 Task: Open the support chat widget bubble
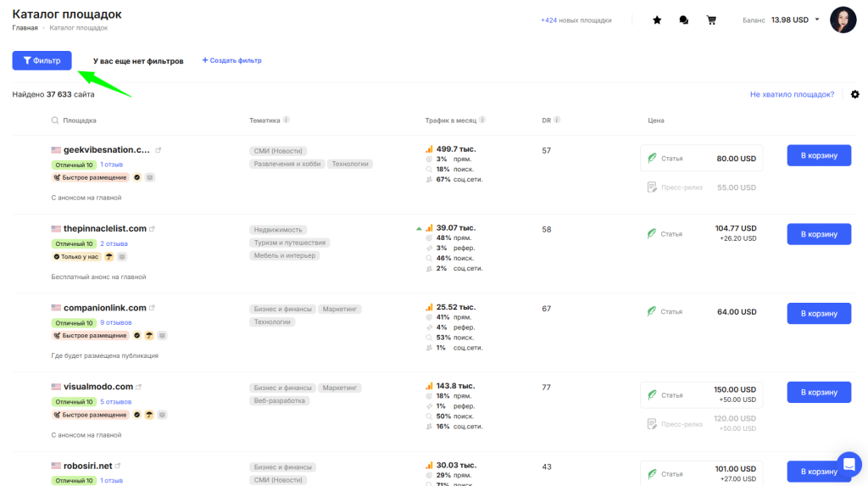point(849,464)
